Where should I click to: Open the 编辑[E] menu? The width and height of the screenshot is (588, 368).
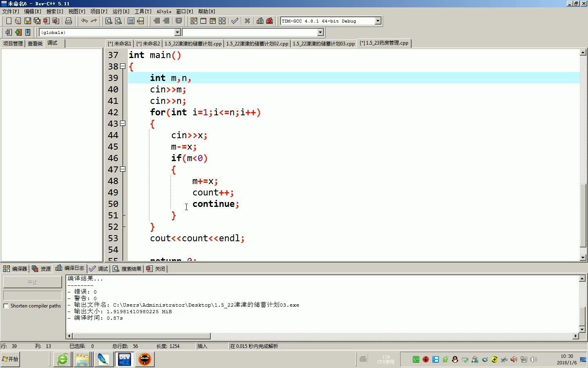tap(33, 11)
